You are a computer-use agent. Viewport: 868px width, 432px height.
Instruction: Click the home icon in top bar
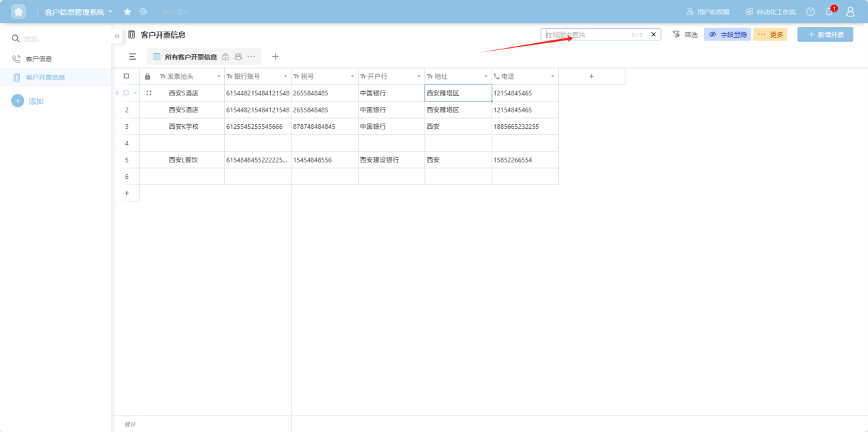point(19,12)
